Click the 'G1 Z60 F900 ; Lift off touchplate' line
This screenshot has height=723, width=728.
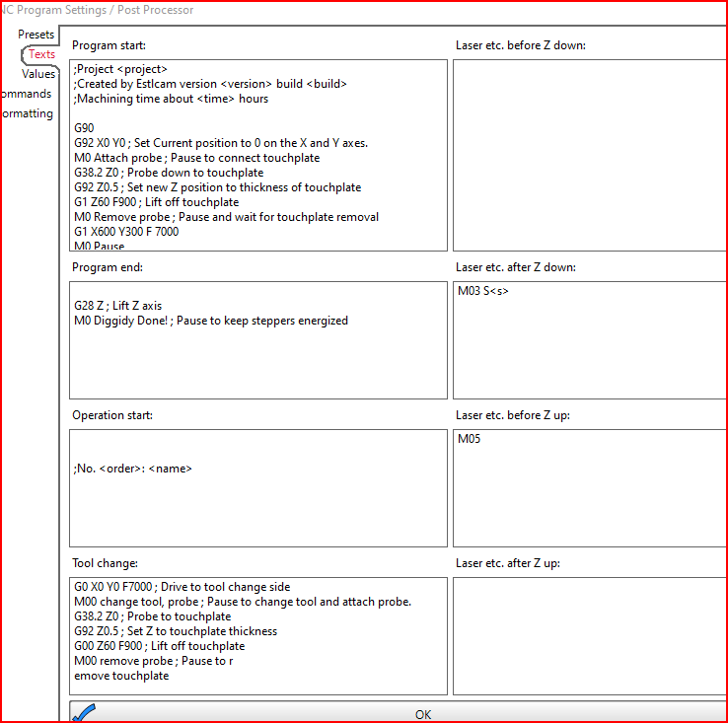(x=157, y=202)
